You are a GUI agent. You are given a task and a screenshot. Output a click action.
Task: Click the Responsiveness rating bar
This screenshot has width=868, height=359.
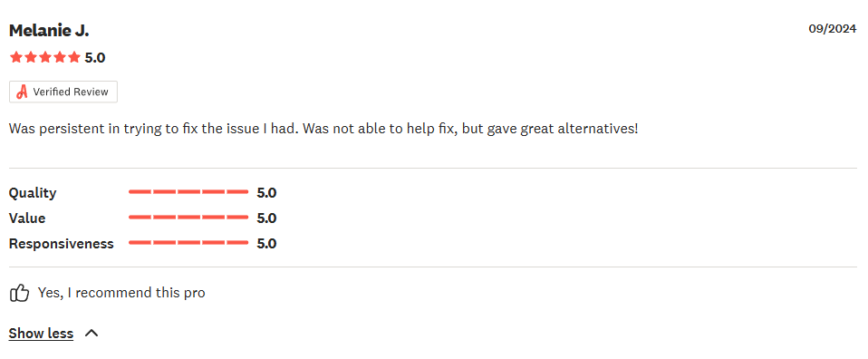[x=188, y=243]
